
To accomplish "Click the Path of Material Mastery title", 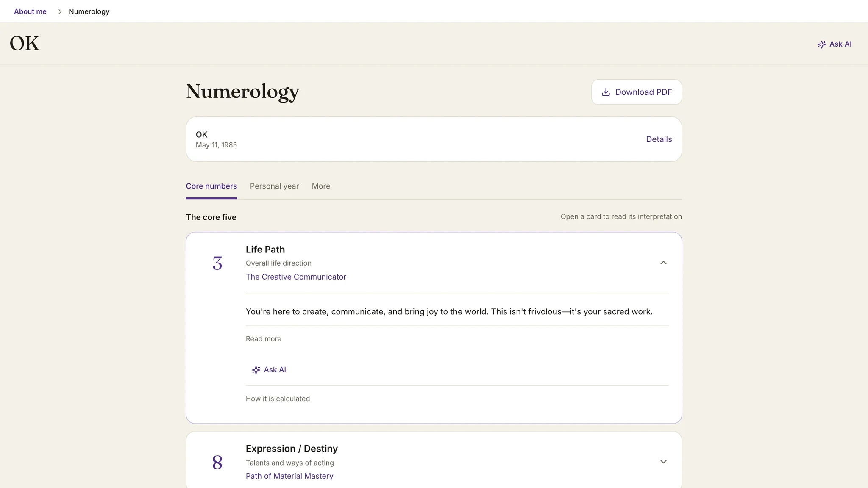I will pos(289,476).
